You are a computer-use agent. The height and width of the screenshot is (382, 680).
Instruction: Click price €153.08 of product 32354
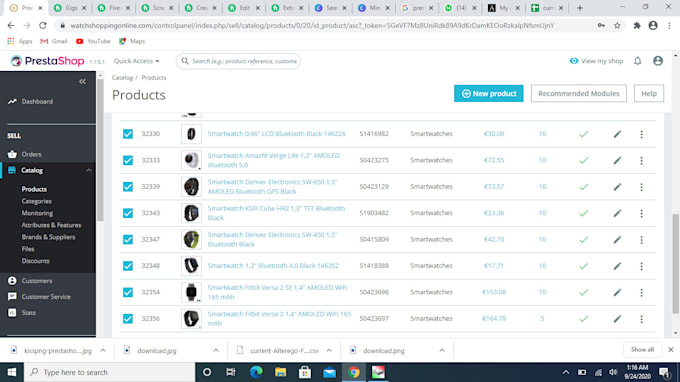tap(494, 292)
